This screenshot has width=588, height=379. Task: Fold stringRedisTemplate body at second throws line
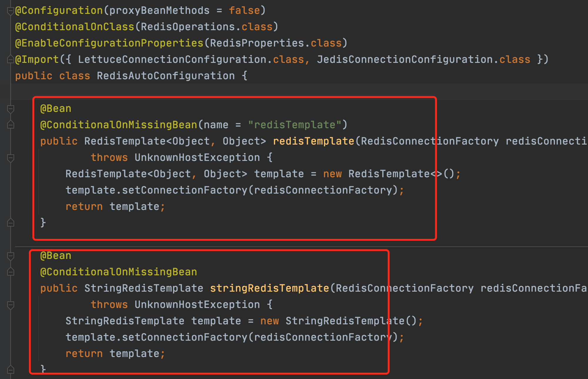11,305
